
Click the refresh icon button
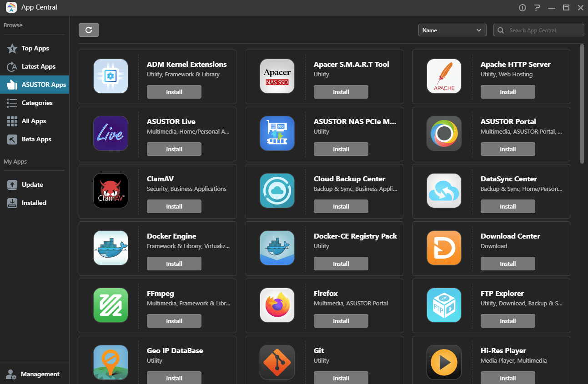89,30
